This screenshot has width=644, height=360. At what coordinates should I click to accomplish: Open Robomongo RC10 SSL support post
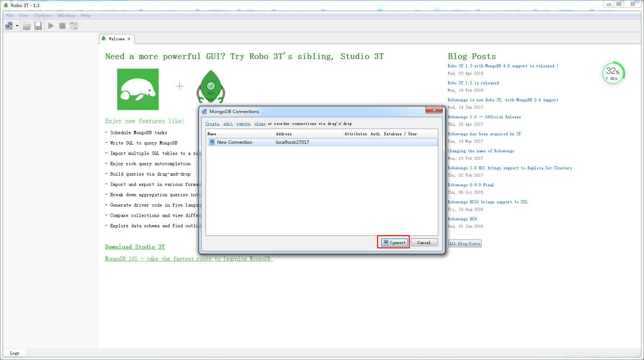487,202
